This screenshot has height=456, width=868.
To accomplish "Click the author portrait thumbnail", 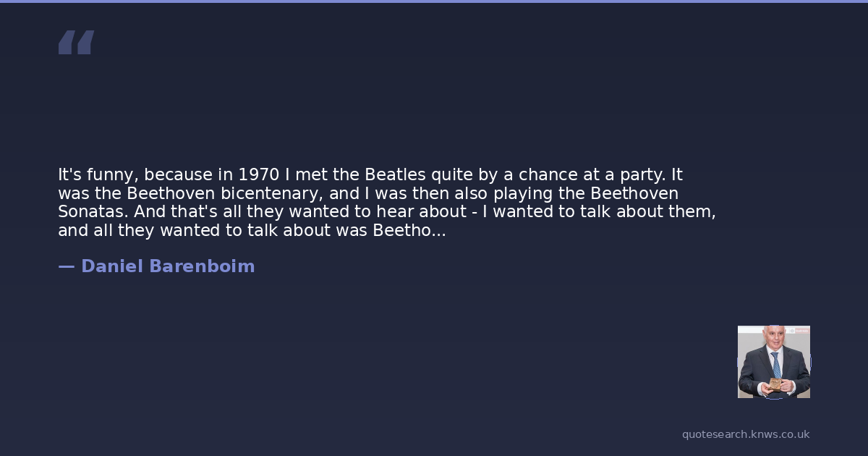I will pos(773,362).
